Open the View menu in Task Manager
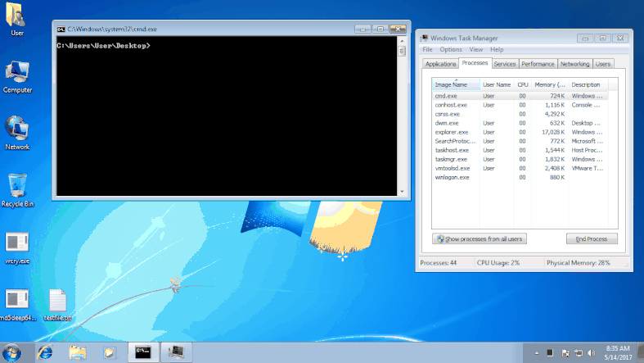The width and height of the screenshot is (644, 363). click(476, 49)
